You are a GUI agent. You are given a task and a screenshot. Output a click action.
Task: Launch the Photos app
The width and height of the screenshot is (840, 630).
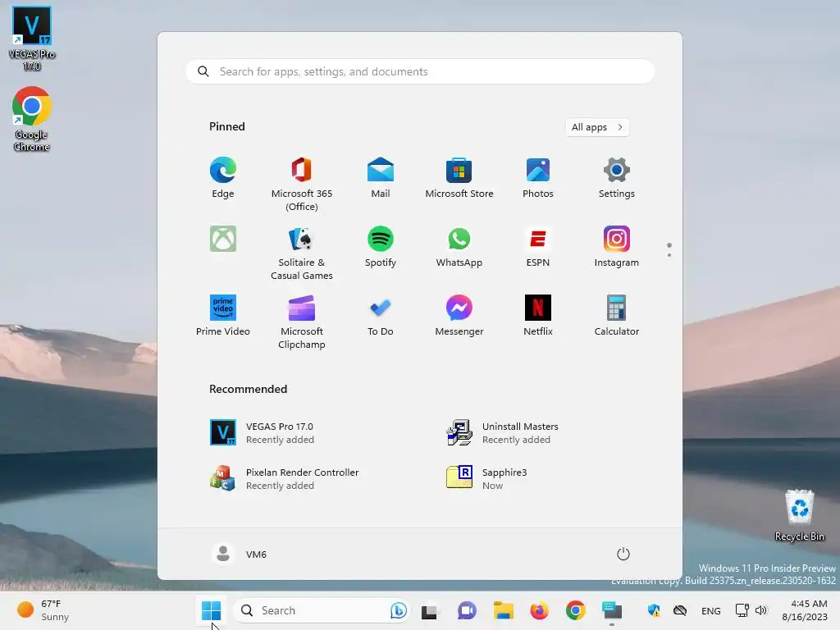538,178
